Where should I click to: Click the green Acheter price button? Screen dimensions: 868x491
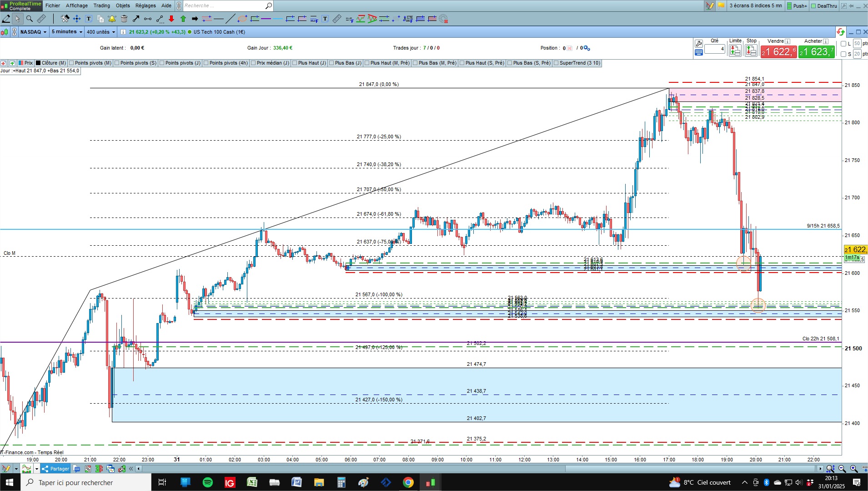817,52
